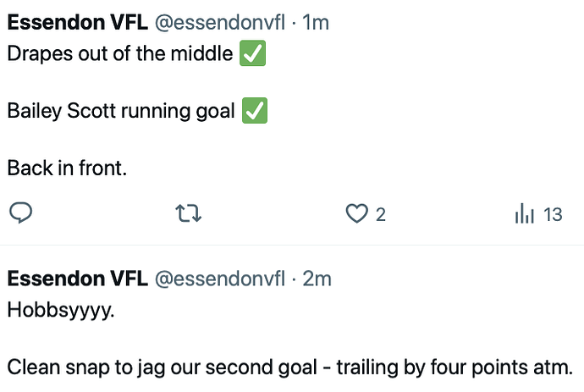
Task: Click the like count showing 2
Action: (380, 215)
